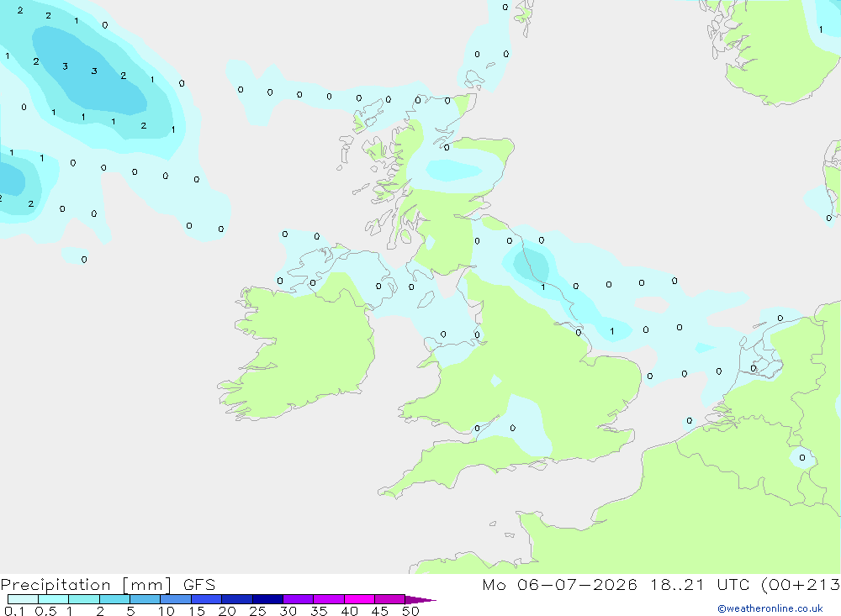Image resolution: width=841 pixels, height=616 pixels.
Task: Choose the 30–35 mm purple legend segment
Action: coord(299,599)
